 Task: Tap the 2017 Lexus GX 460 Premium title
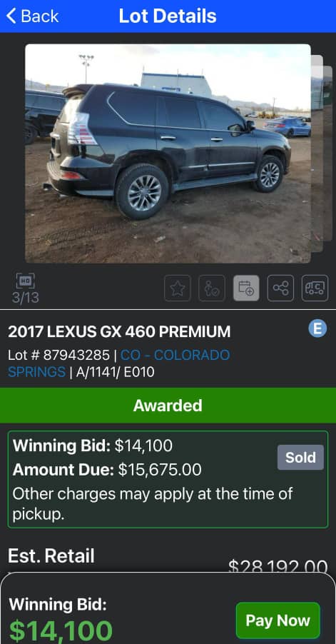click(119, 331)
